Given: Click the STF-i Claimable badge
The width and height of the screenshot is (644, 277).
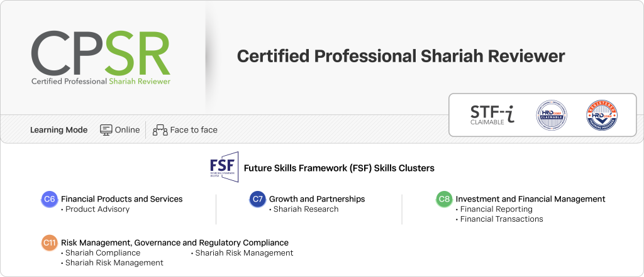Looking at the screenshot, I should click(492, 114).
